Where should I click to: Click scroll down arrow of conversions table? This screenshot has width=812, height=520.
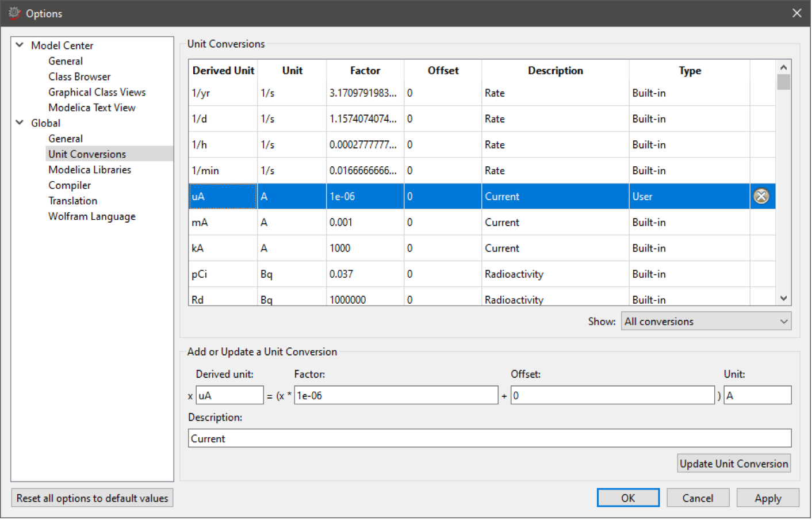pos(784,299)
